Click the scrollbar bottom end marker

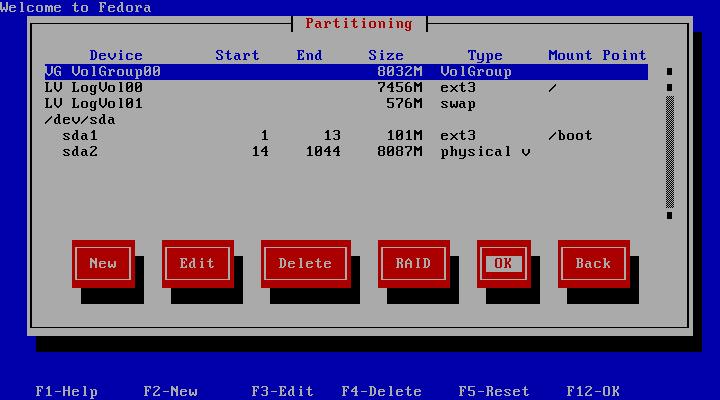[669, 215]
